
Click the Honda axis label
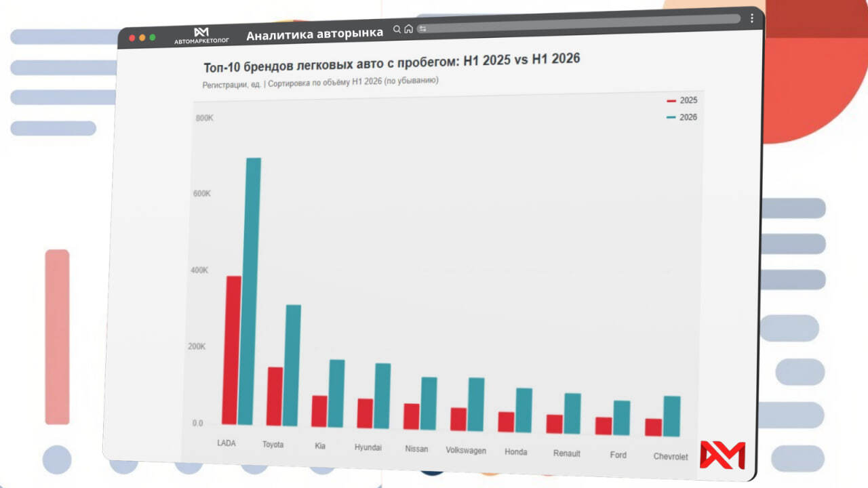pyautogui.click(x=516, y=452)
